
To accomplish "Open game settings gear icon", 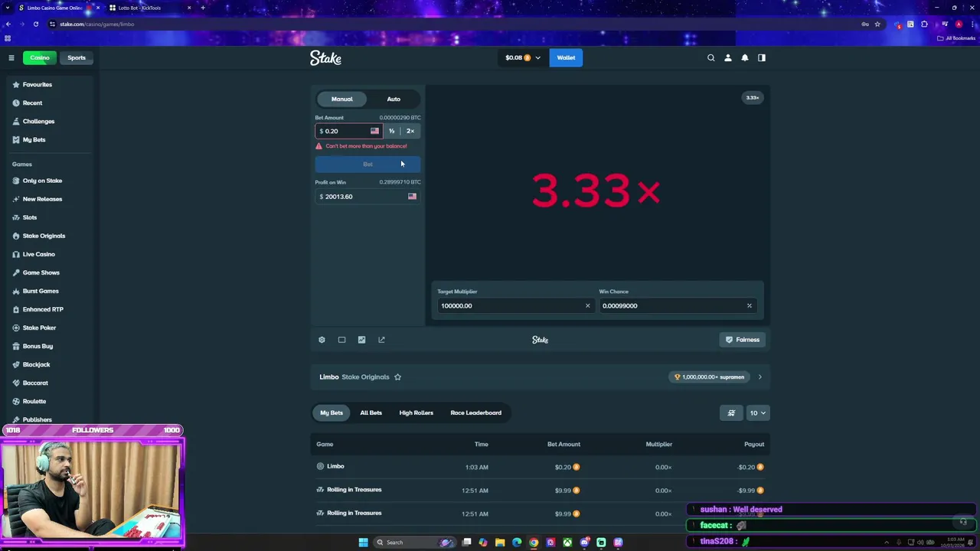I will [x=322, y=340].
